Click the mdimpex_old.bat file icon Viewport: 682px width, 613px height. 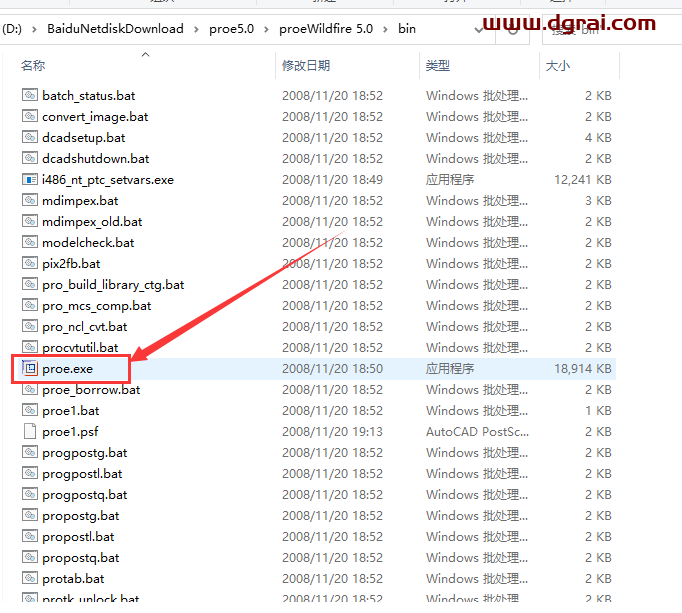point(30,221)
